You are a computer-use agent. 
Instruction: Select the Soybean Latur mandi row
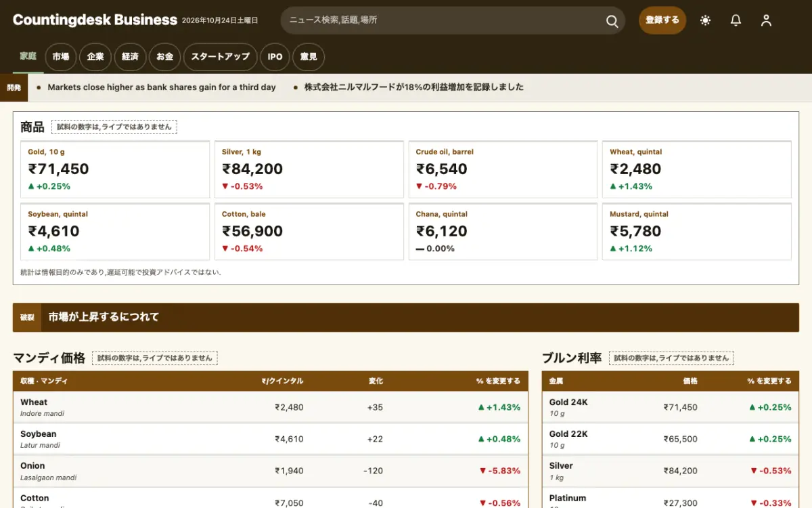(x=271, y=439)
